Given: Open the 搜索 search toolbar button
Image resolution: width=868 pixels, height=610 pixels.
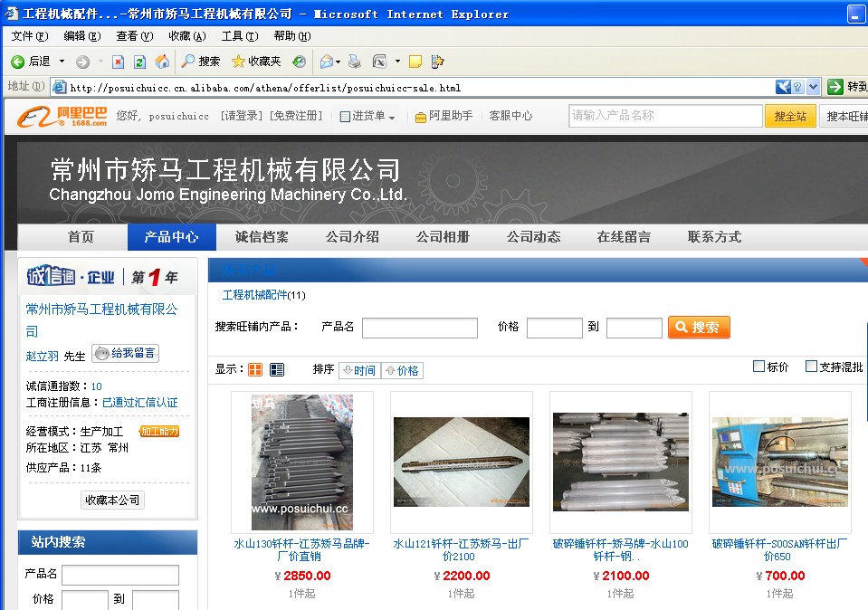Looking at the screenshot, I should pyautogui.click(x=201, y=62).
